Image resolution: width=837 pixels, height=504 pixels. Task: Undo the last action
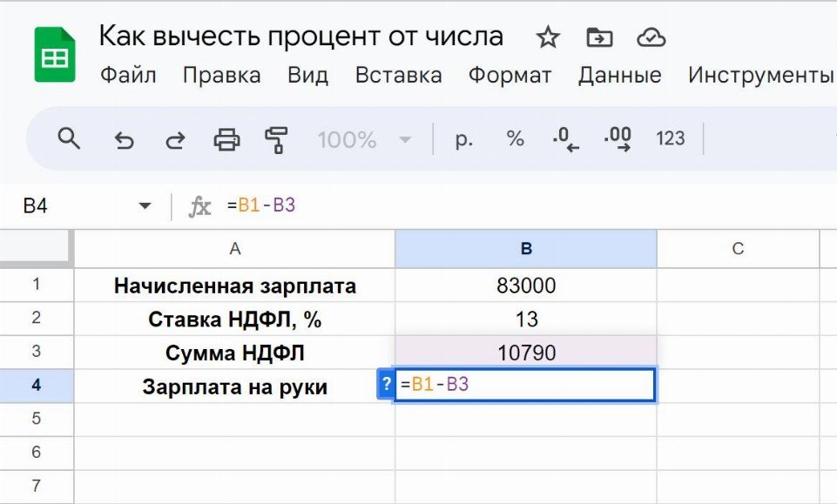[x=124, y=139]
